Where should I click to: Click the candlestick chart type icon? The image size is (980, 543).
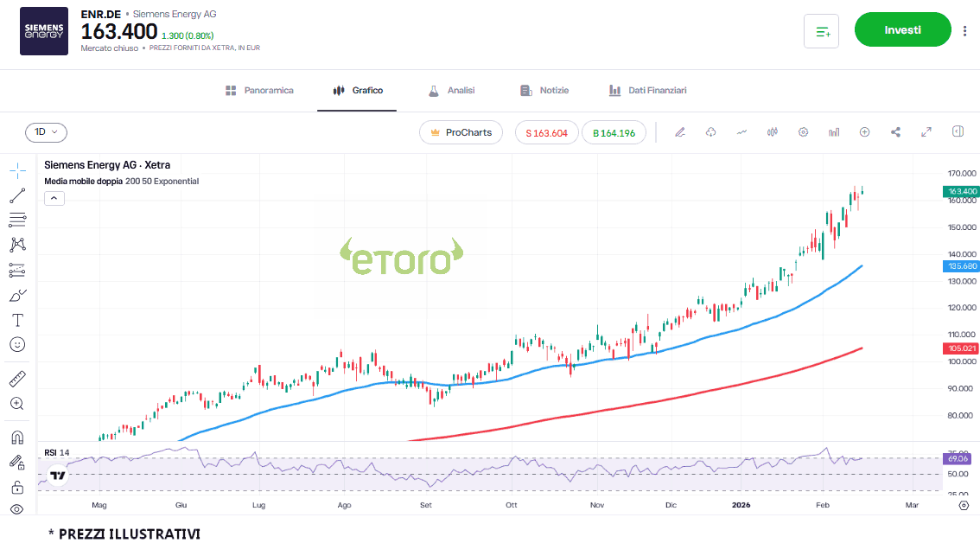[x=773, y=132]
